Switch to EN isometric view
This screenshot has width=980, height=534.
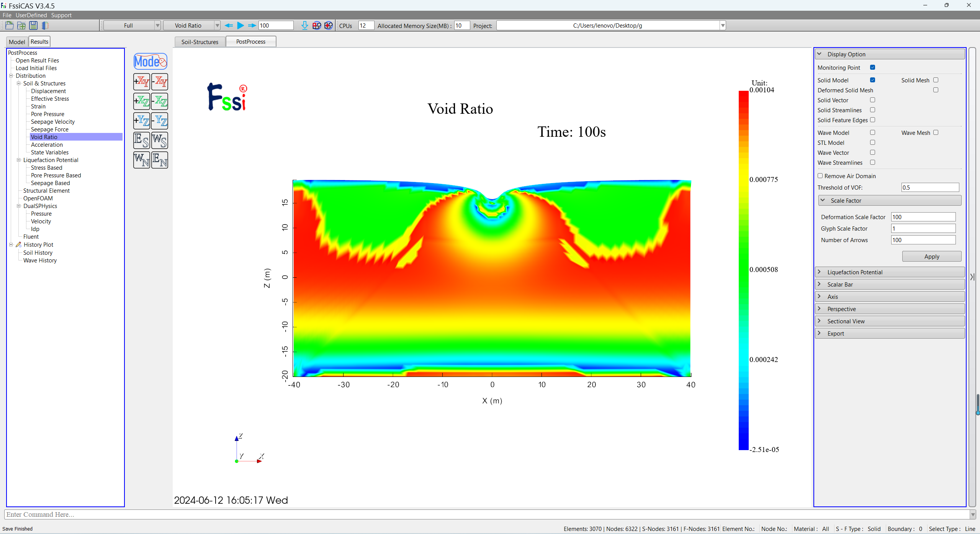[x=159, y=160]
